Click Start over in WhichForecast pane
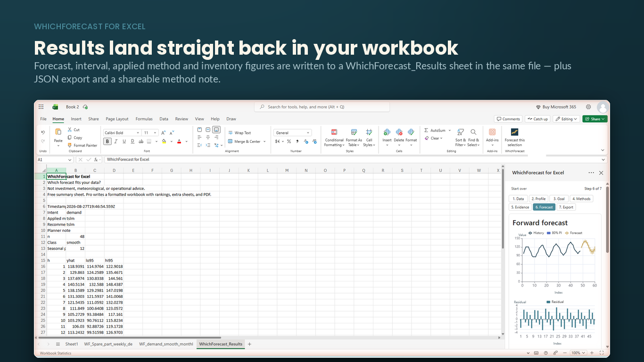Viewport: 644px width, 362px height. click(x=519, y=189)
